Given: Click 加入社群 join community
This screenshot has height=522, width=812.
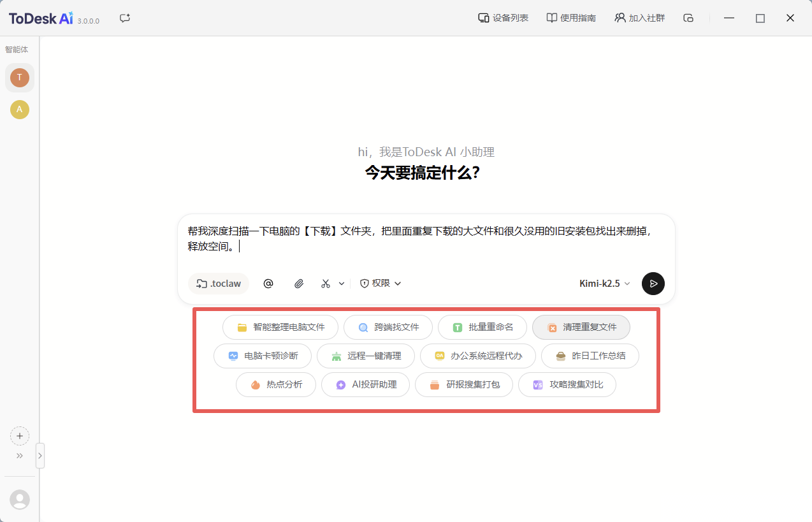Looking at the screenshot, I should [x=639, y=18].
